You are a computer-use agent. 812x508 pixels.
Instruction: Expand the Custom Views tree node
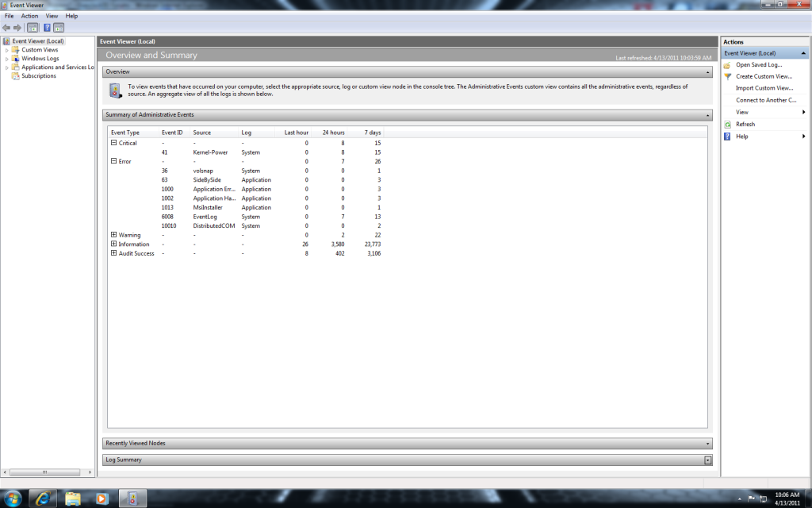click(x=6, y=50)
